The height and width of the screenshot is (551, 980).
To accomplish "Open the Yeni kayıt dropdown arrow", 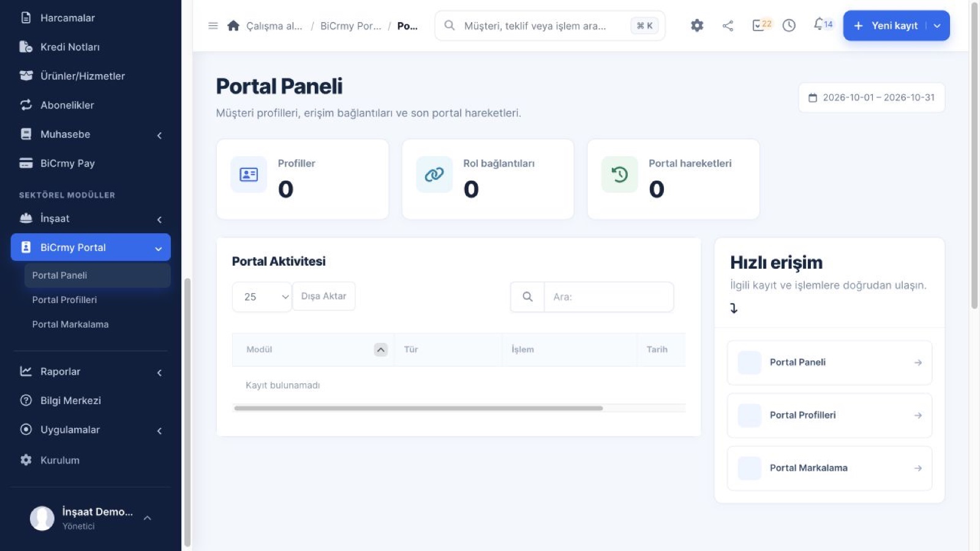I will (x=937, y=26).
